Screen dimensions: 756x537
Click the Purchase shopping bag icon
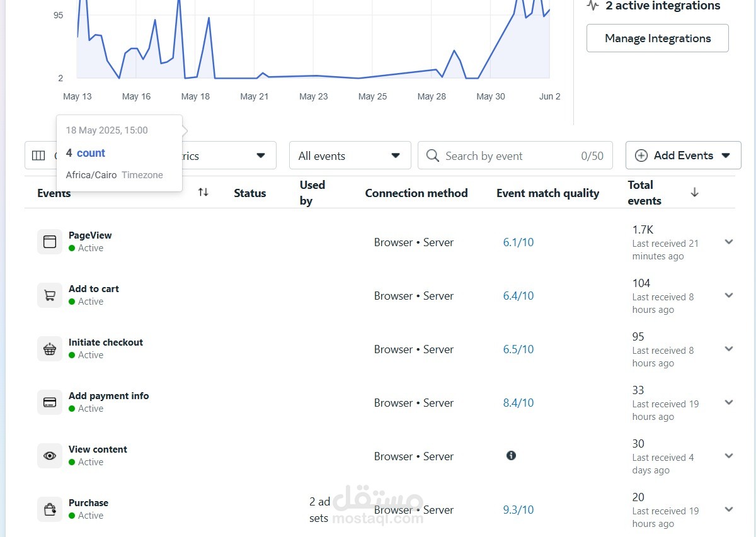click(x=50, y=509)
